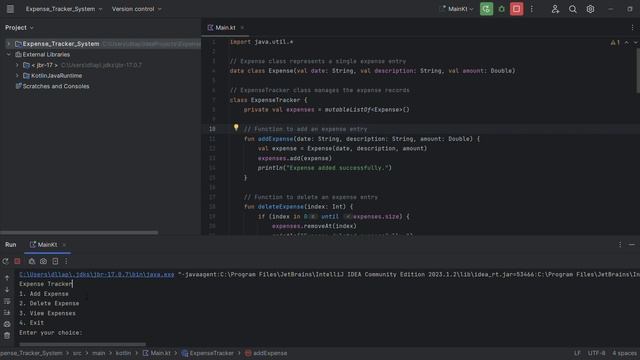Open the java.exe path link in console
The height and width of the screenshot is (360, 640).
(x=97, y=274)
